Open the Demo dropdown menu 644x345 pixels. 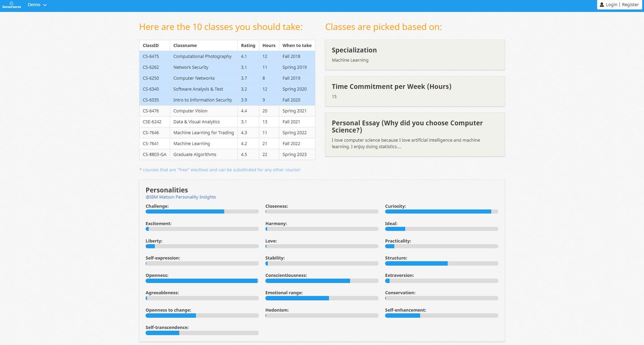tap(37, 5)
